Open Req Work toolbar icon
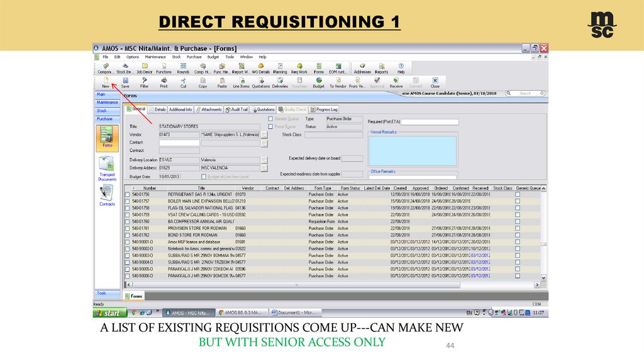Image resolution: width=644 pixels, height=361 pixels. [x=299, y=68]
